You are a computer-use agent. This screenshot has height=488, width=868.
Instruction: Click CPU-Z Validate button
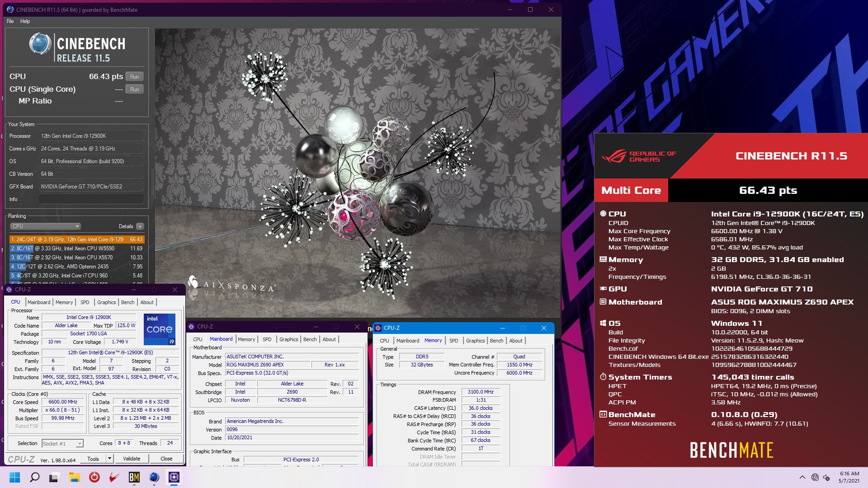coord(132,459)
